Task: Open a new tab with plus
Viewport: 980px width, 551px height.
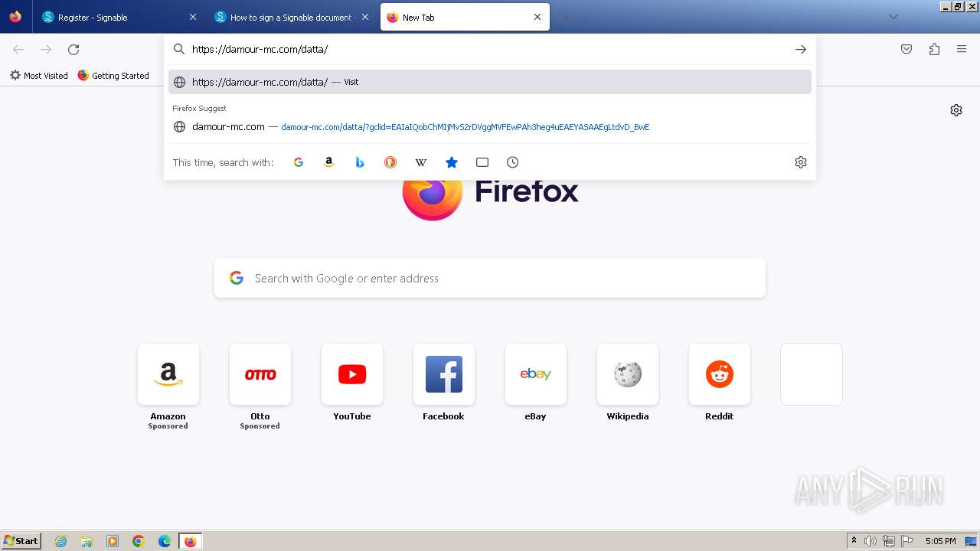Action: 567,17
